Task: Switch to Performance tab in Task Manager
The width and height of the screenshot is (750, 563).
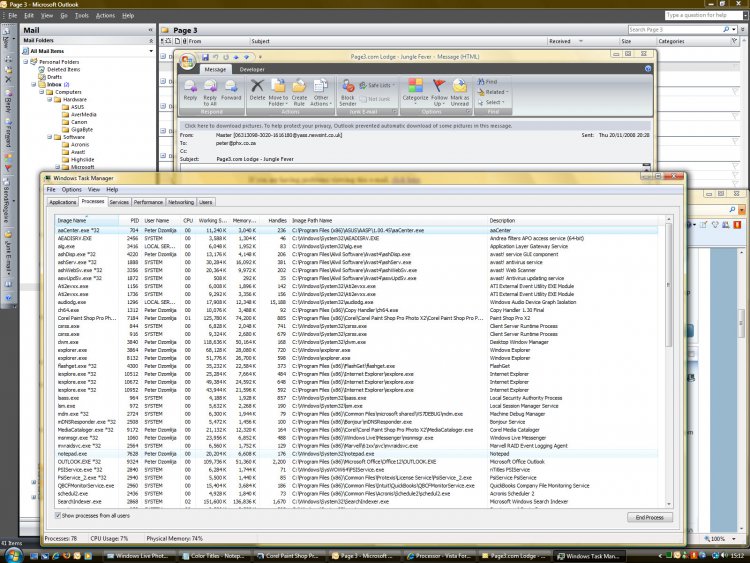Action: tap(148, 202)
